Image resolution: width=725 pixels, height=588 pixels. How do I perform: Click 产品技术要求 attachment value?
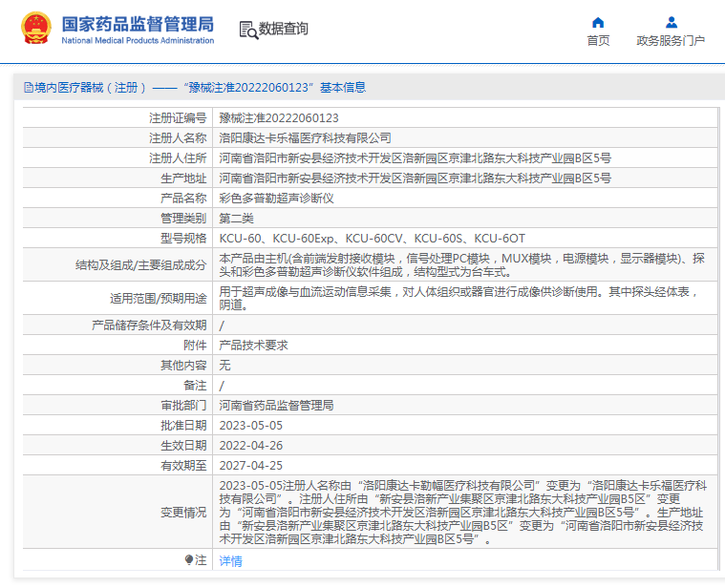point(253,345)
